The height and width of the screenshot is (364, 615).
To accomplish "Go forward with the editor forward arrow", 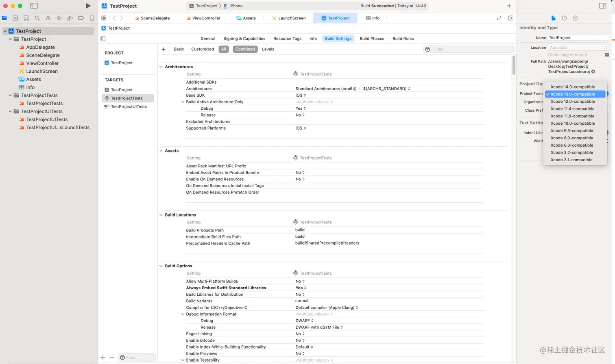I will pyautogui.click(x=121, y=18).
